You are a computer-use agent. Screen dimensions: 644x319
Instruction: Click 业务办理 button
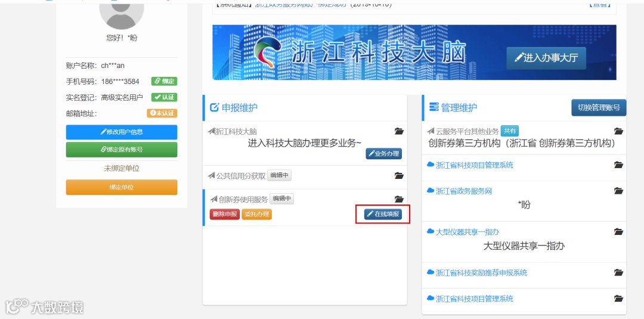pyautogui.click(x=383, y=154)
